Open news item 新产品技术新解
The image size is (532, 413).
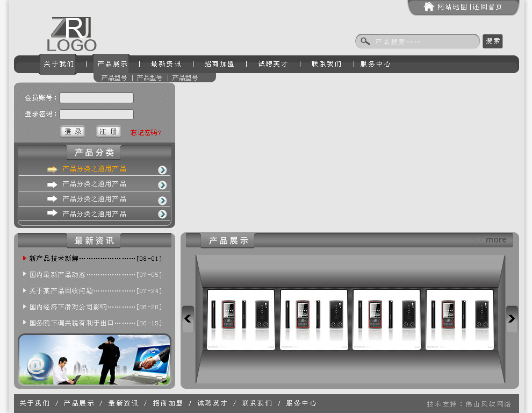point(54,259)
